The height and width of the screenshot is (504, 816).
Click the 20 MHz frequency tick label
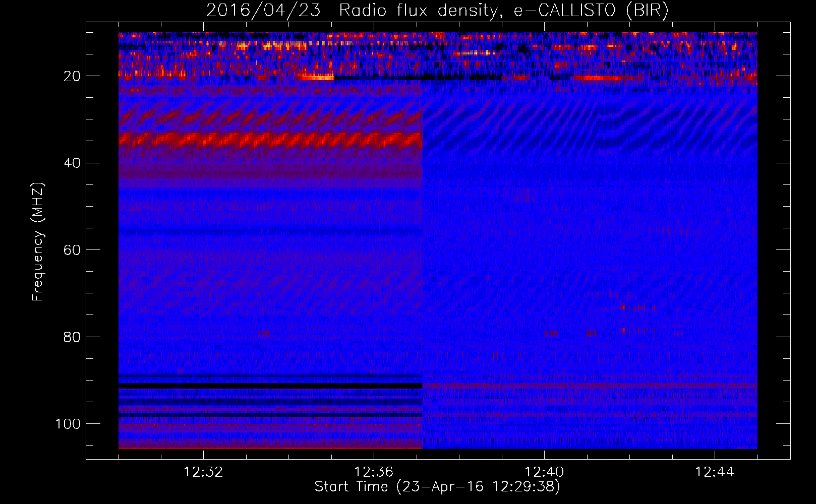pos(72,76)
